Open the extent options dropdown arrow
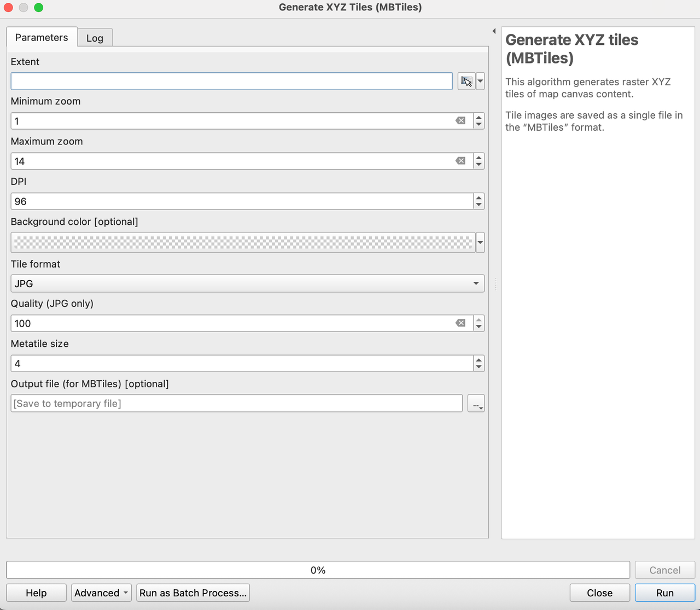The width and height of the screenshot is (700, 610). [x=480, y=81]
